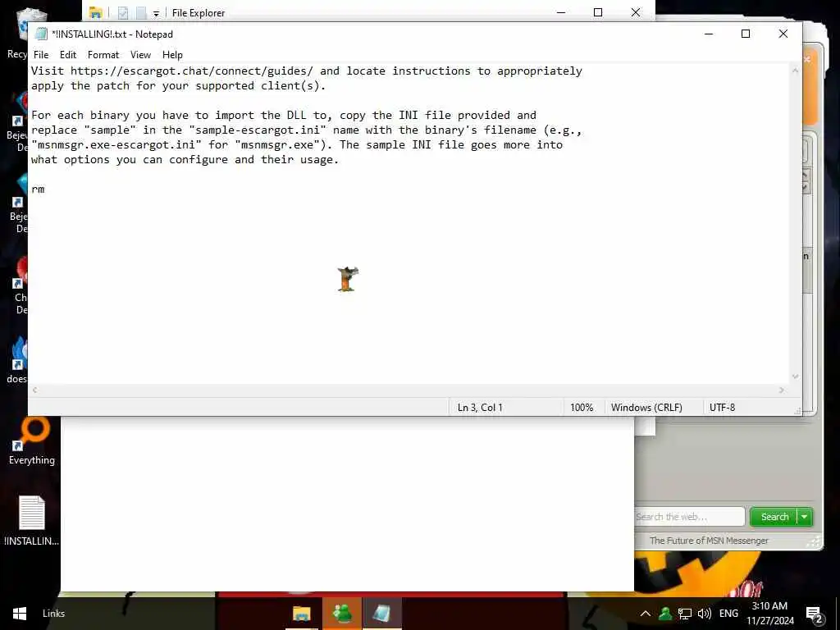Select the !INSTALLIN... text file on desktop
This screenshot has height=630, width=840.
(32, 520)
